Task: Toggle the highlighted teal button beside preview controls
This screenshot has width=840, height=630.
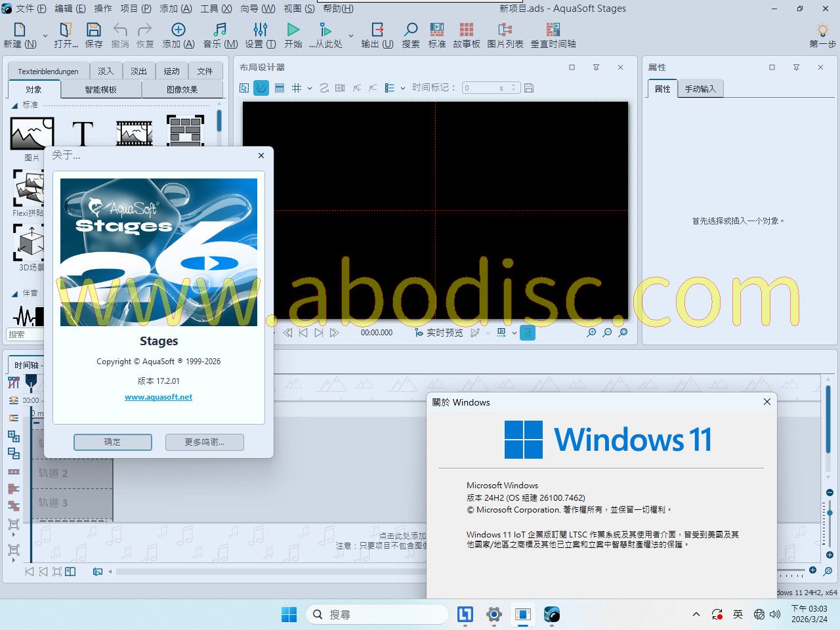Action: (x=528, y=333)
